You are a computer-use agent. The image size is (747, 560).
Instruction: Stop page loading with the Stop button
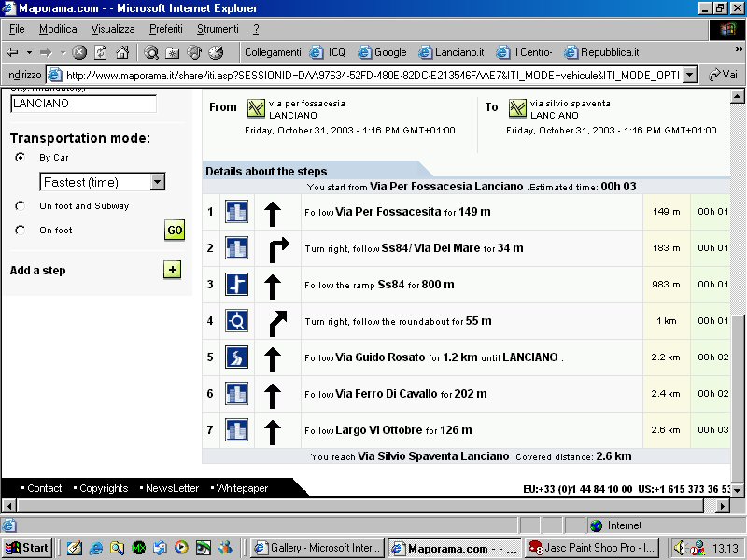pyautogui.click(x=79, y=52)
